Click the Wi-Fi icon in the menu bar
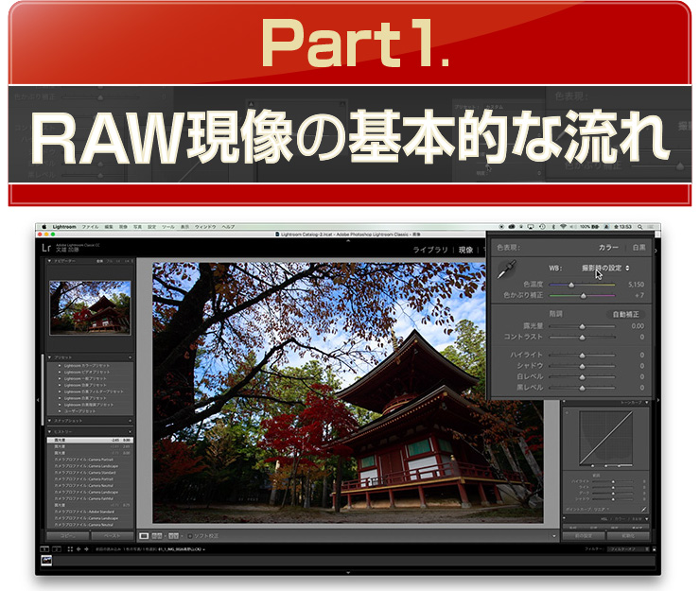Image resolution: width=700 pixels, height=591 pixels. pyautogui.click(x=564, y=227)
